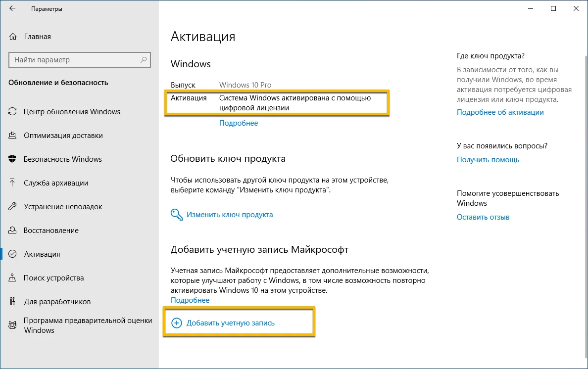Click the Find my device icon

point(13,278)
